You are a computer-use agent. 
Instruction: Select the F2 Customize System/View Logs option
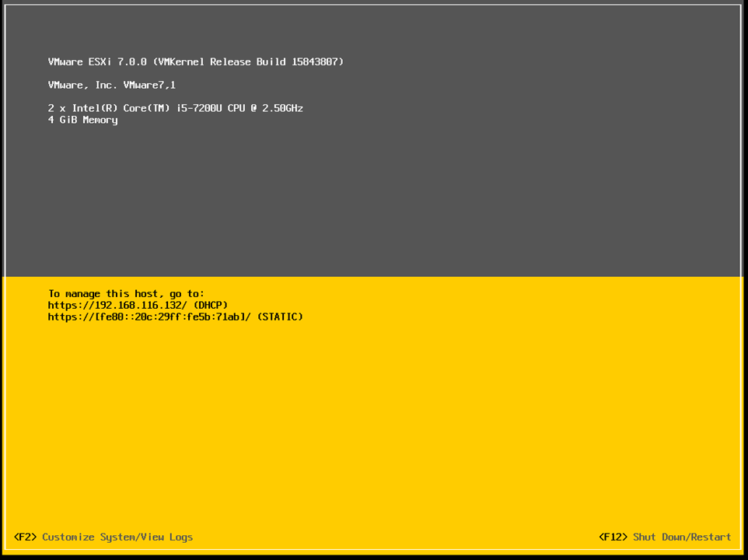103,537
